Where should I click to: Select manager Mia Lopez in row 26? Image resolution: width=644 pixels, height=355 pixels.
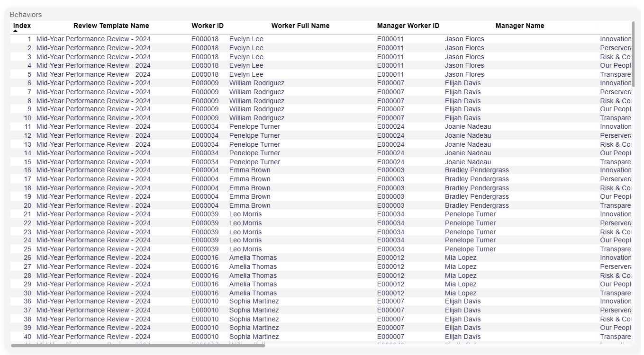(x=460, y=257)
